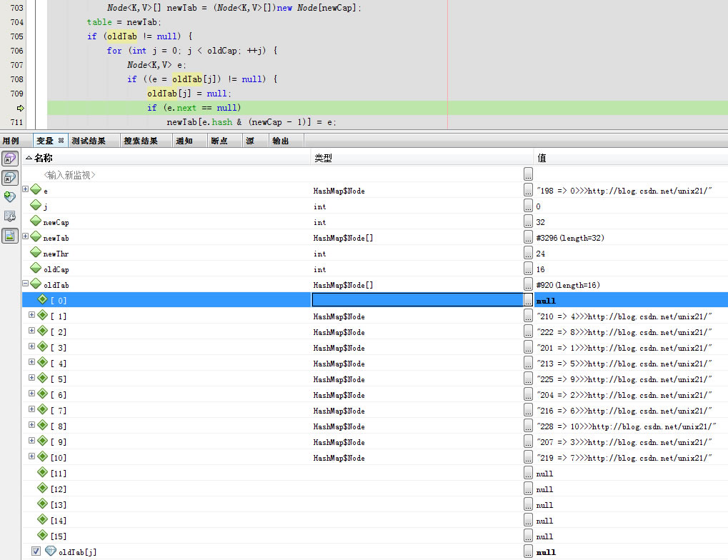Click the diamond icon of oldTab[j] watch
728x560 pixels.
pos(51,551)
